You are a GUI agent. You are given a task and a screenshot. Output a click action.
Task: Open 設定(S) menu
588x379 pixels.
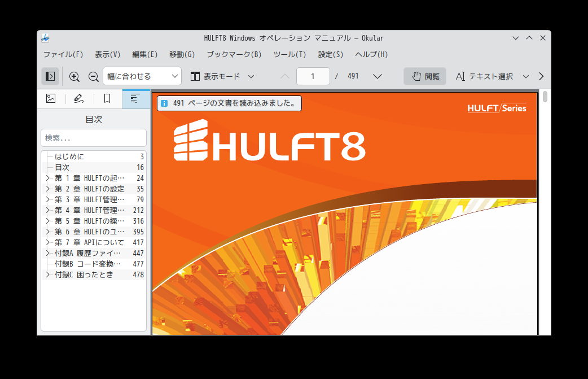[x=330, y=54]
